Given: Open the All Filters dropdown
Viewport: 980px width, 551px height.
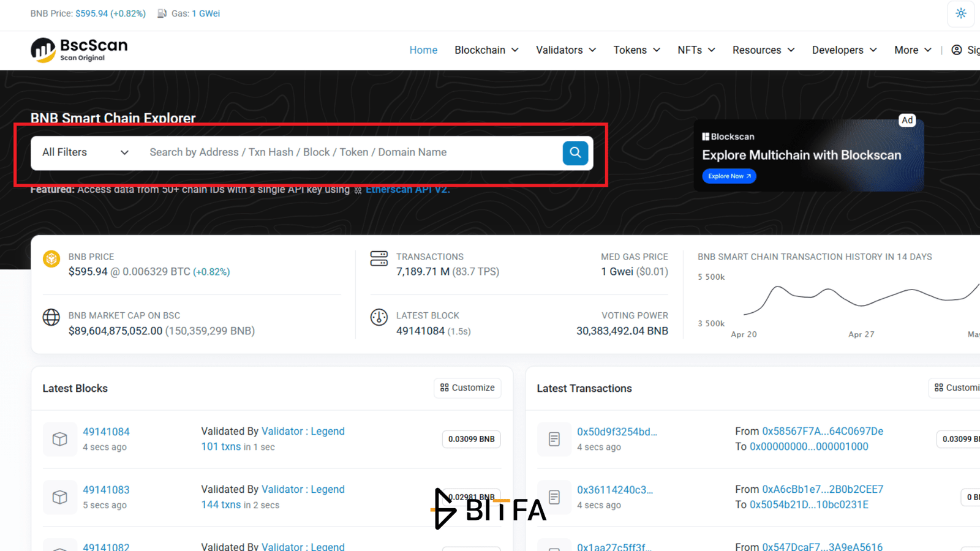Looking at the screenshot, I should click(x=85, y=152).
